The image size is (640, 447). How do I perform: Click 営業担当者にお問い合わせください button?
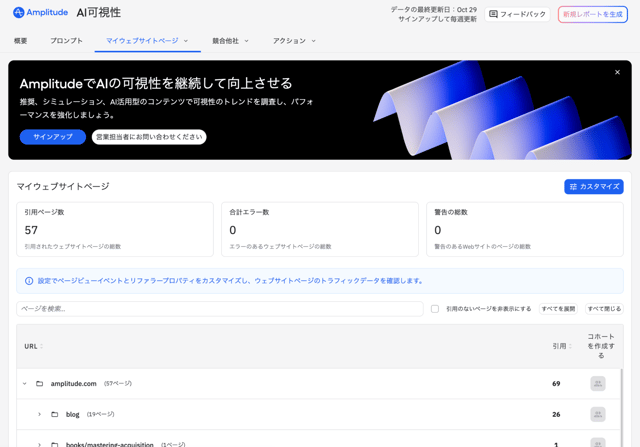point(149,137)
